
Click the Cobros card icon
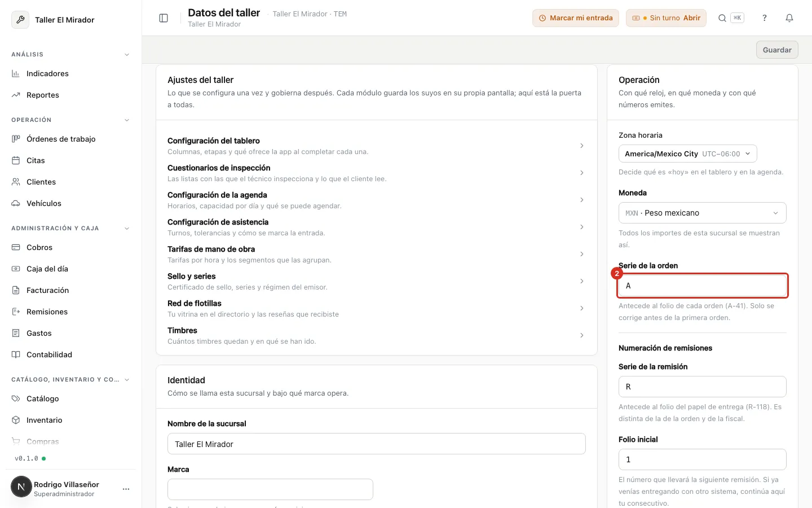16,247
